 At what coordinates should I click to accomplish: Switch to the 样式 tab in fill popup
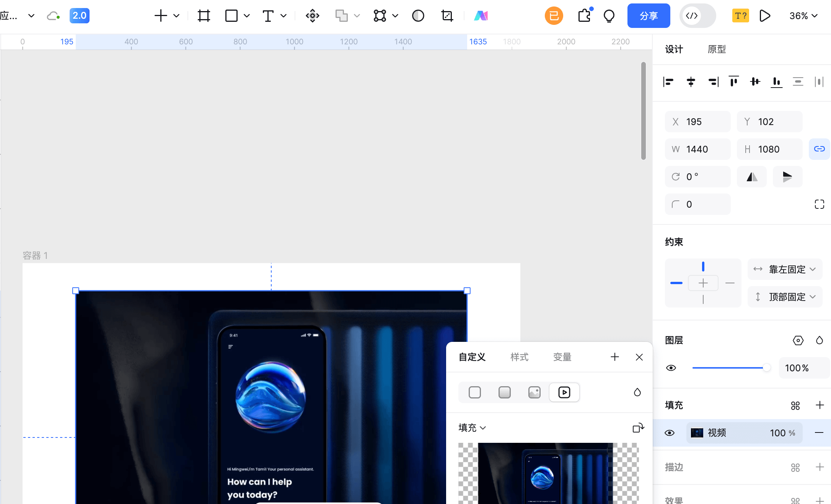519,357
